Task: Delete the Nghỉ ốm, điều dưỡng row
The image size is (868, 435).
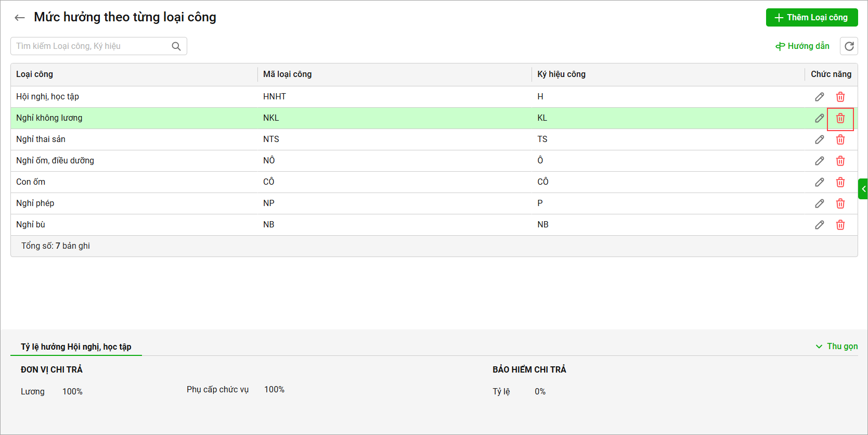Action: coord(840,161)
